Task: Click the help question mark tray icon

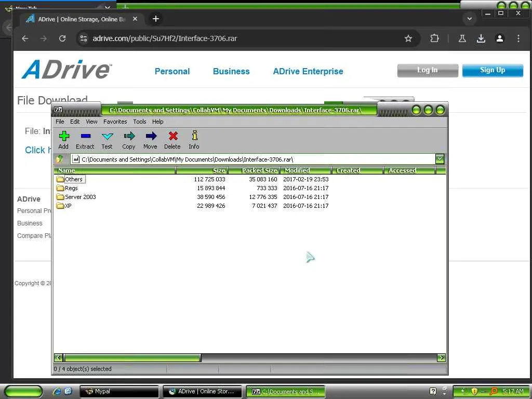Action: point(433,391)
